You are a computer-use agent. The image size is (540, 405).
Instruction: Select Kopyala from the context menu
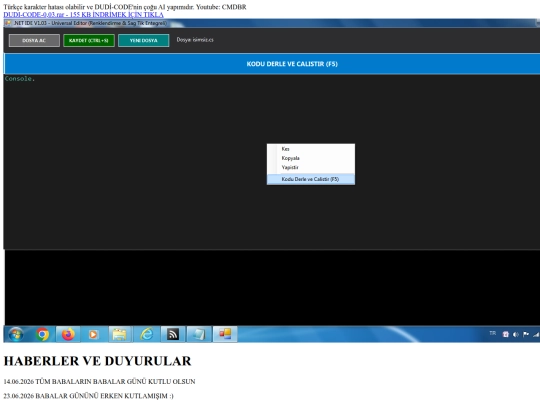311,158
